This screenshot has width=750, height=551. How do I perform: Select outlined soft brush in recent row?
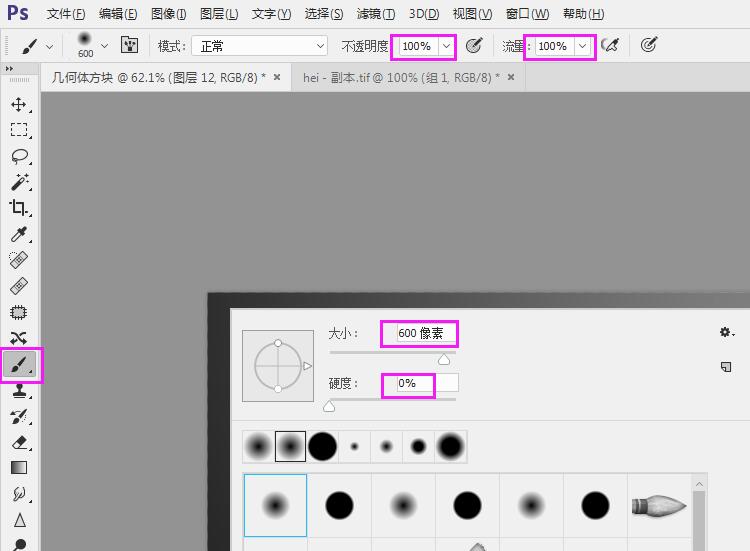pos(290,447)
